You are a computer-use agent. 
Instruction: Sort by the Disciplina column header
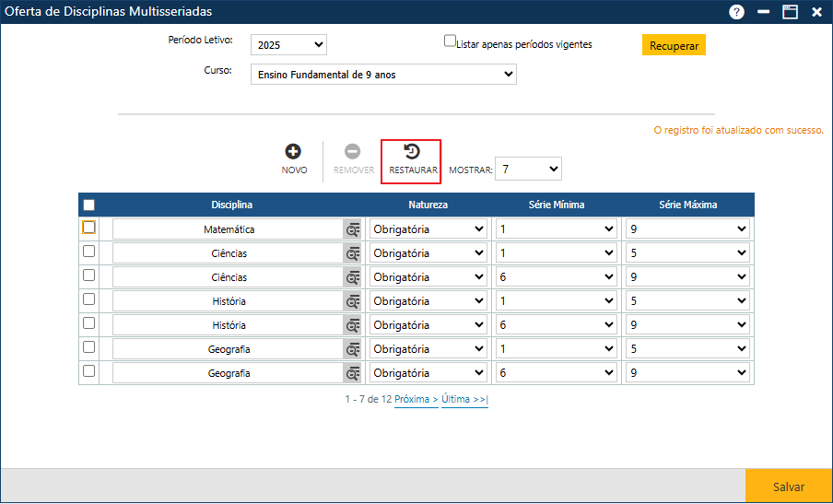point(231,205)
